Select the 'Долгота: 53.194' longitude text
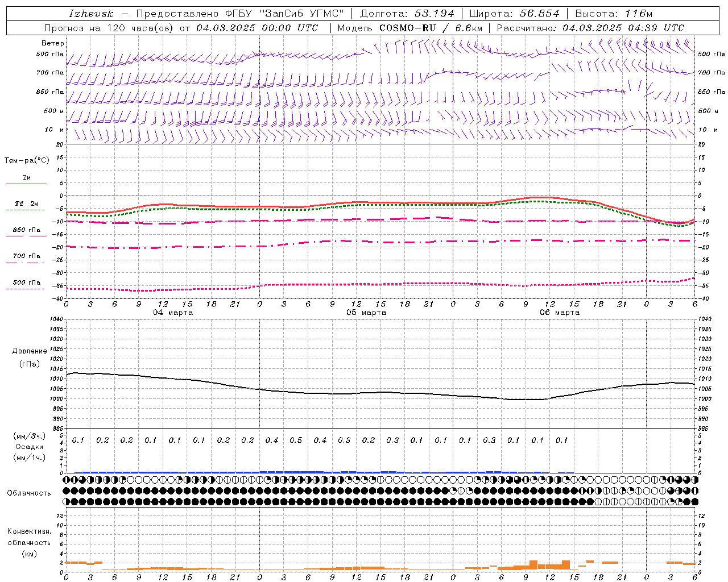 pyautogui.click(x=407, y=14)
